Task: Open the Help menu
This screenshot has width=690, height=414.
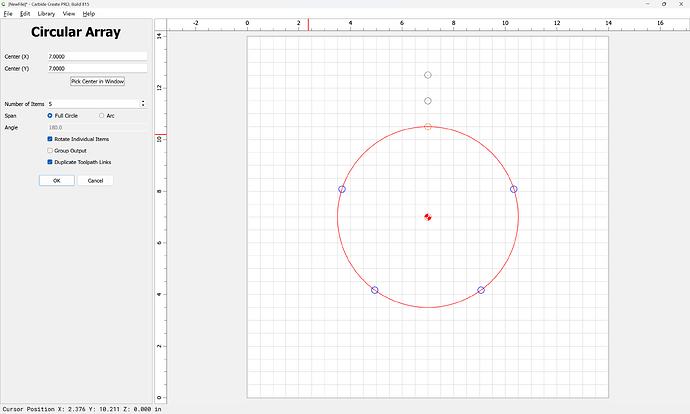Action: 89,14
